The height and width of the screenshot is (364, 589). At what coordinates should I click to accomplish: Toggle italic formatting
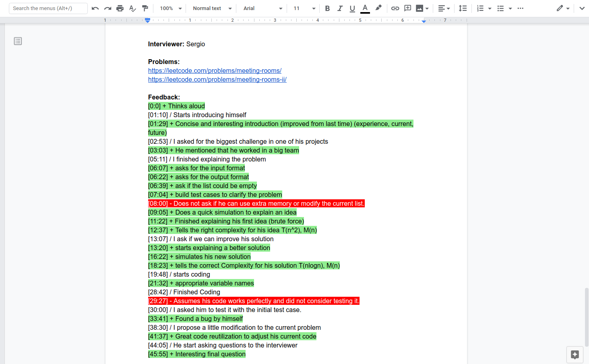(340, 8)
